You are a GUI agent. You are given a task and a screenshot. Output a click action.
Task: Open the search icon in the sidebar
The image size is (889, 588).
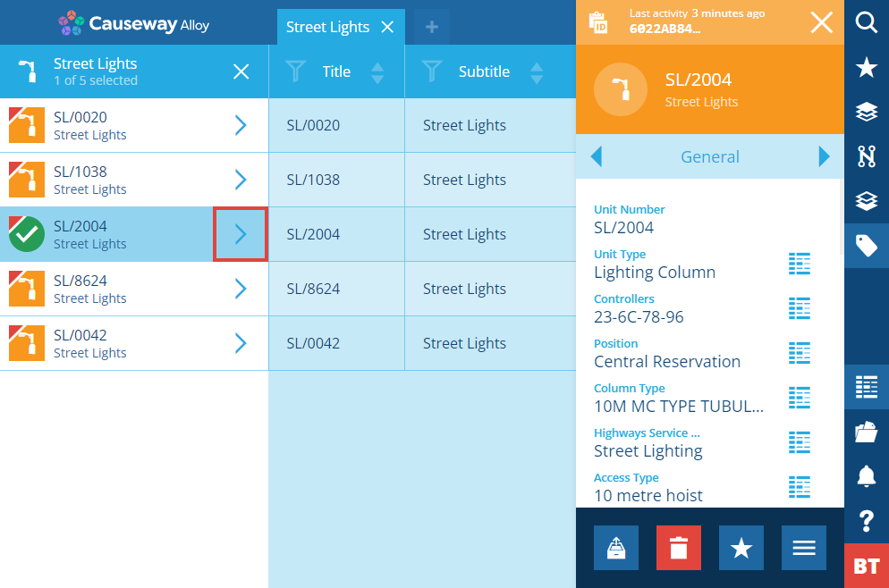point(867,22)
